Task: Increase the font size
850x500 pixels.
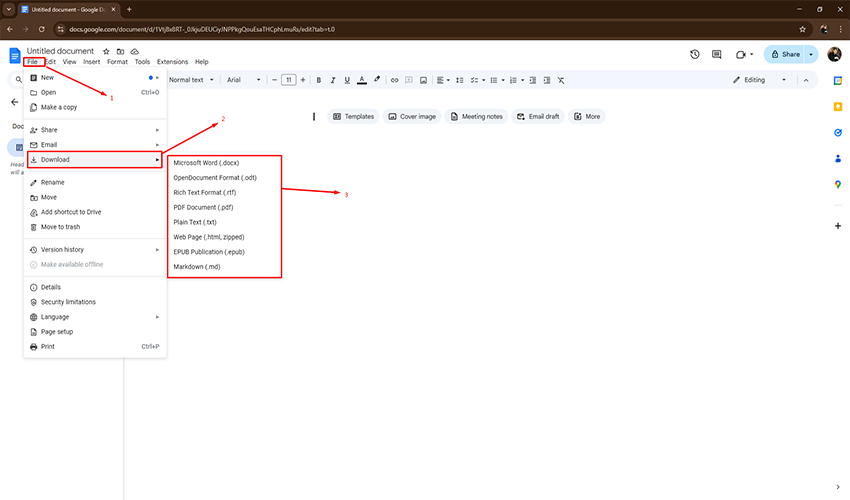Action: pyautogui.click(x=303, y=80)
